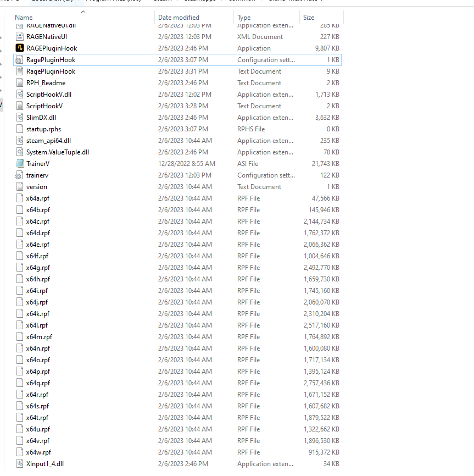Select the x64r.rpf file name
Screen dimensions: 474x476
pyautogui.click(x=37, y=394)
